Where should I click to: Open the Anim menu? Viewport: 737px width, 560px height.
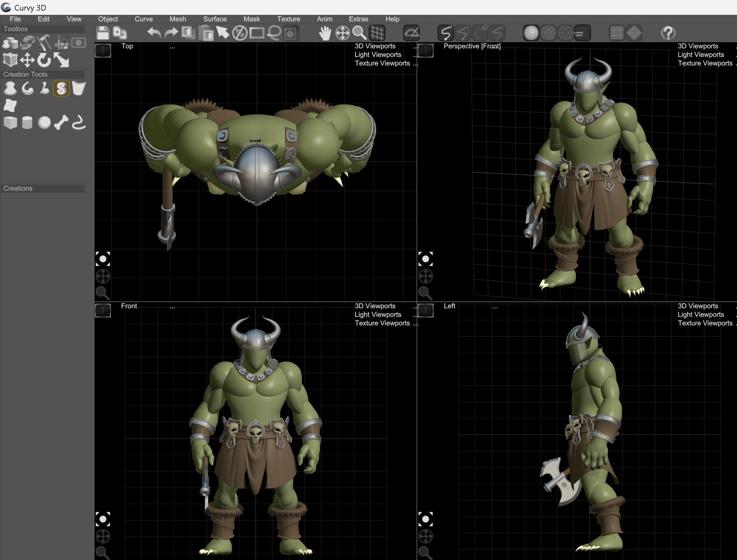[x=324, y=19]
